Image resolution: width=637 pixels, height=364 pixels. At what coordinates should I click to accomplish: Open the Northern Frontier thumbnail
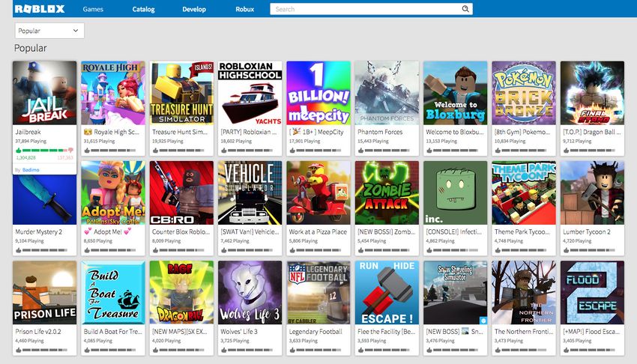[x=524, y=293]
